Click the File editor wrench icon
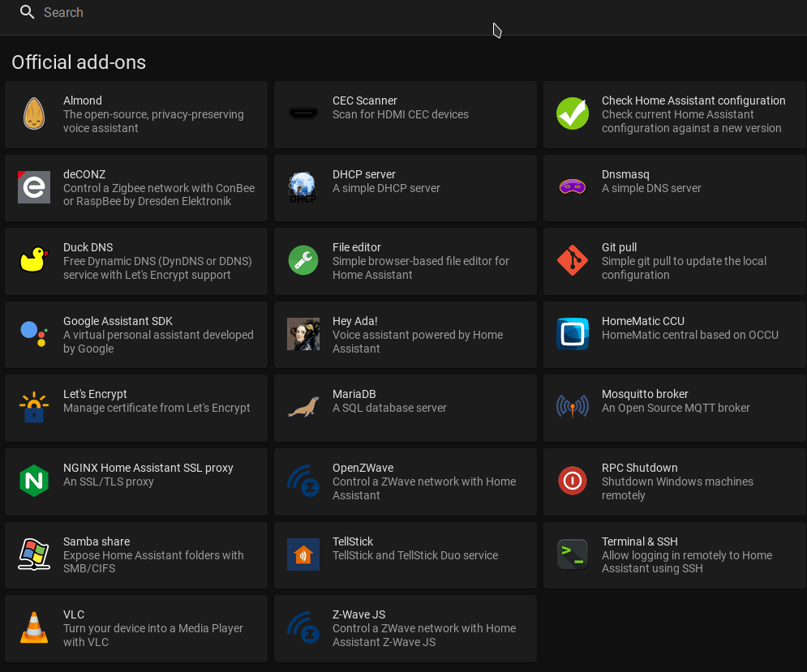The height and width of the screenshot is (672, 807). pyautogui.click(x=303, y=260)
